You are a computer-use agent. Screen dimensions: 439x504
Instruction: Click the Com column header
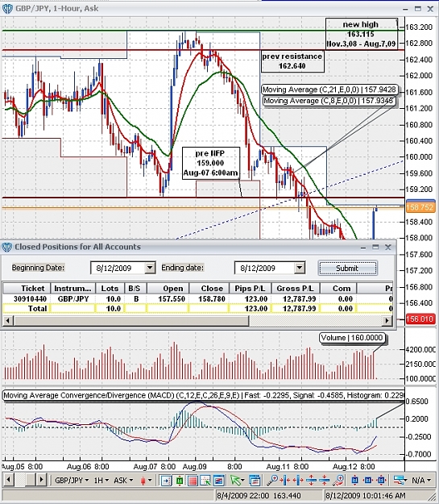(x=338, y=288)
